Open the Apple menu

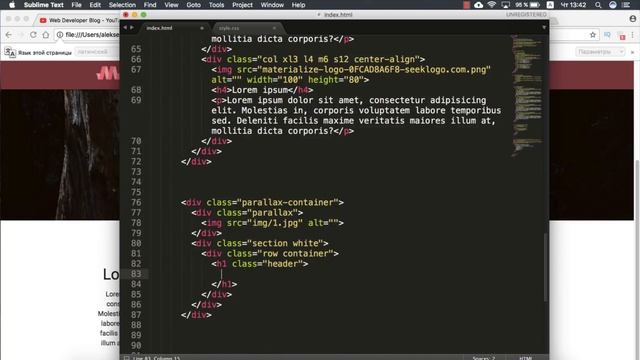click(x=12, y=5)
